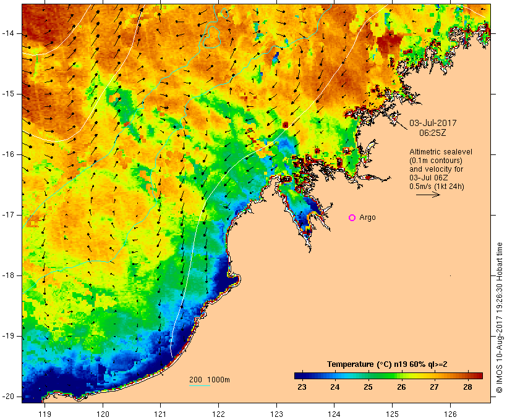Click the latitude label -20
This screenshot has height=420, width=507.
pos(8,397)
